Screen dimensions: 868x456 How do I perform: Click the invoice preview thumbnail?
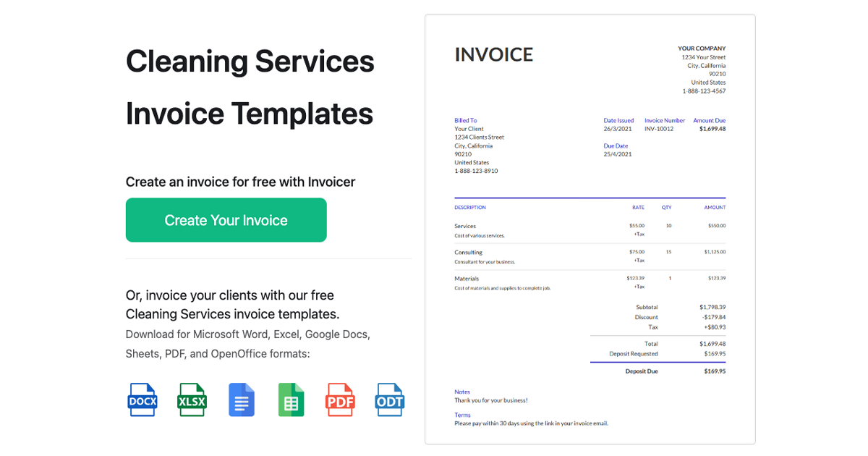590,228
